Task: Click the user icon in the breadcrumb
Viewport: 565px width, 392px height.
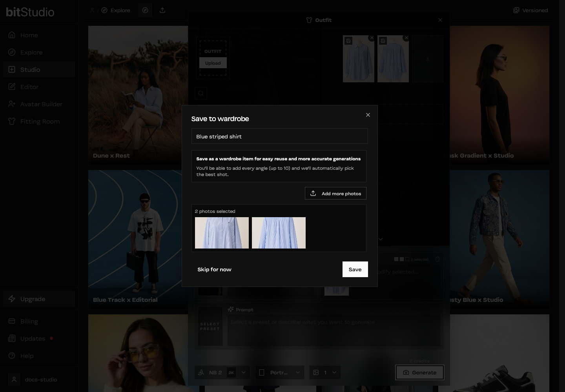Action: pos(92,10)
